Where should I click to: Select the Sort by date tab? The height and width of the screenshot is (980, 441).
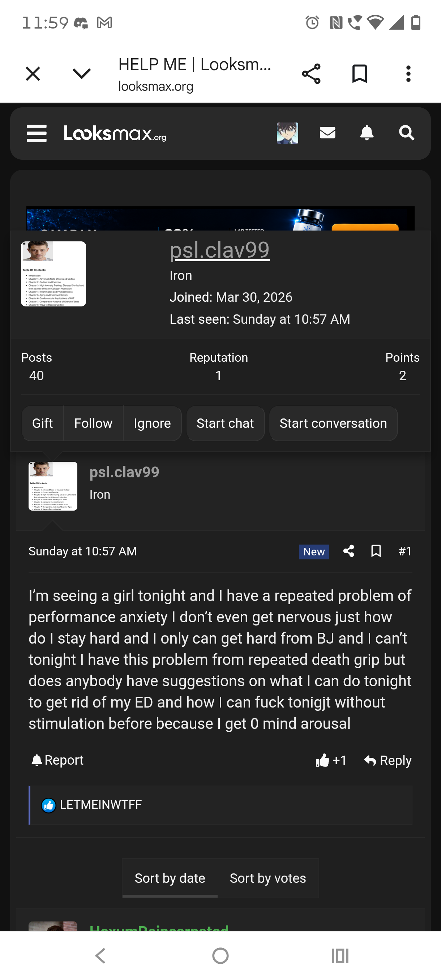(x=170, y=878)
